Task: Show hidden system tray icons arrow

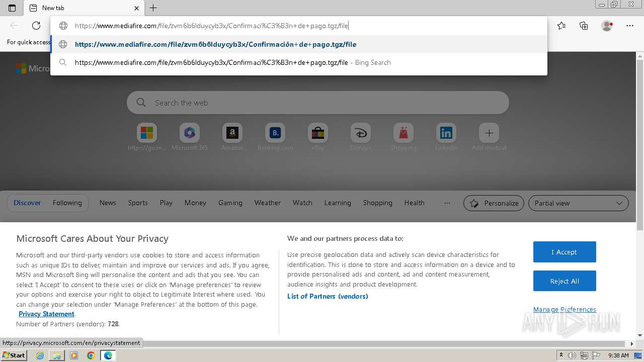Action: pos(561,355)
